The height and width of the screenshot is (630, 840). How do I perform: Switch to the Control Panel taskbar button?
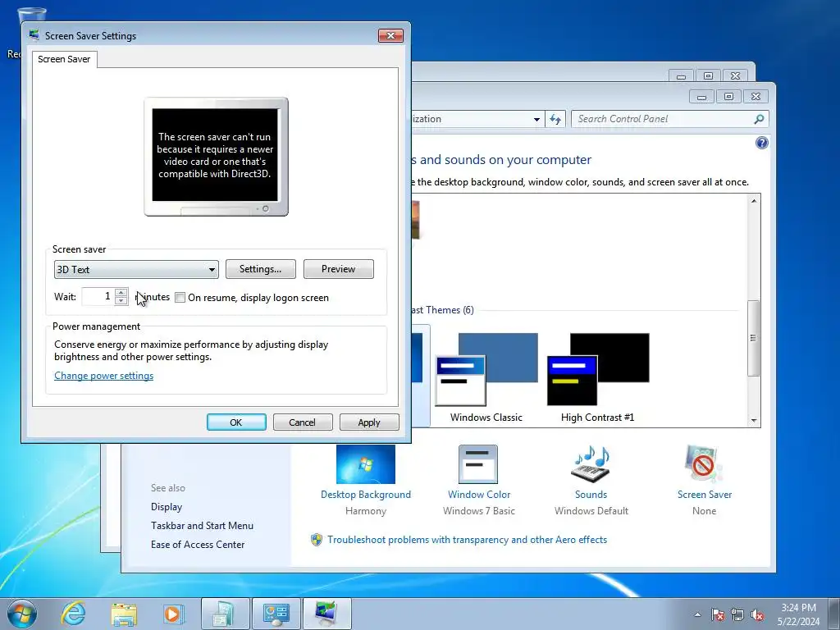click(x=276, y=614)
